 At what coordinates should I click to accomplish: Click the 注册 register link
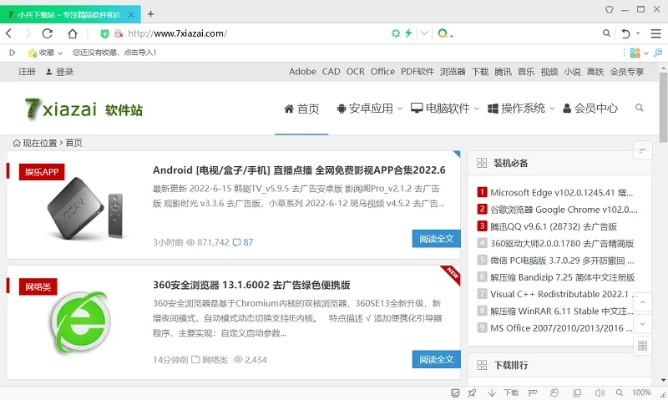[x=27, y=72]
